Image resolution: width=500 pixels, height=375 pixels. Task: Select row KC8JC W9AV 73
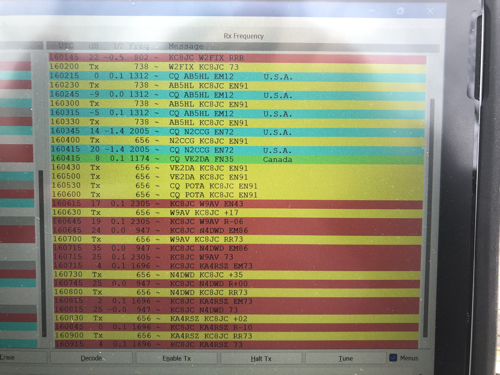237,257
